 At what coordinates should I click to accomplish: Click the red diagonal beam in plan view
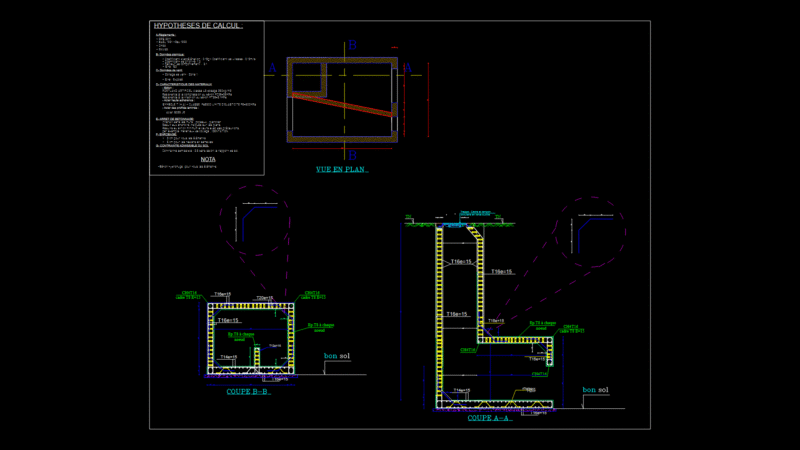[x=343, y=105]
